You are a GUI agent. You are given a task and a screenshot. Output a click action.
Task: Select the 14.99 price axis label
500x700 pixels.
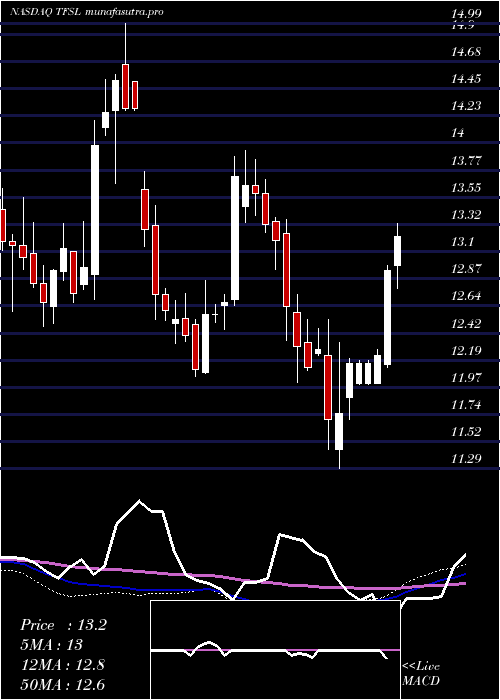click(466, 14)
